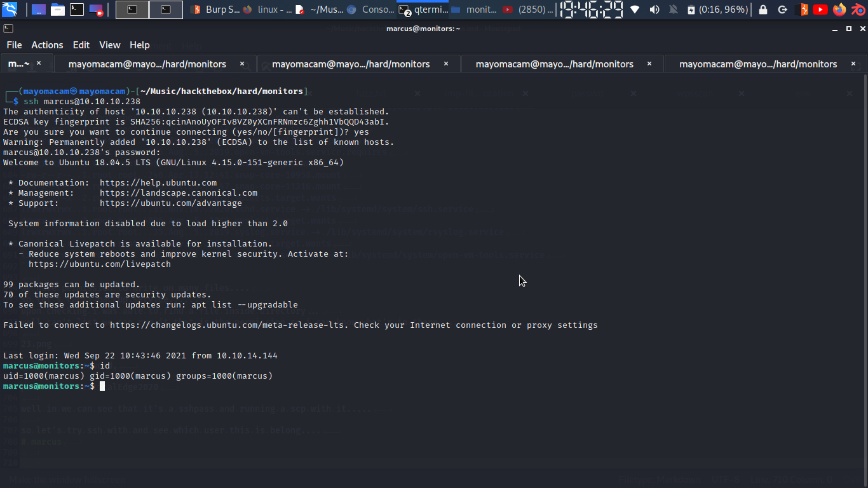Switch to the second terminal tab
The image size is (868, 488).
pos(155,64)
